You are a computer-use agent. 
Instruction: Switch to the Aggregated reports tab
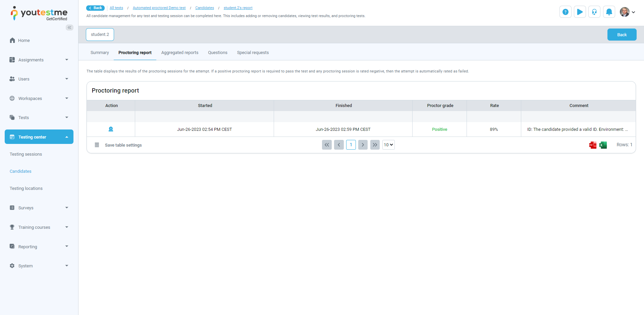[179, 53]
